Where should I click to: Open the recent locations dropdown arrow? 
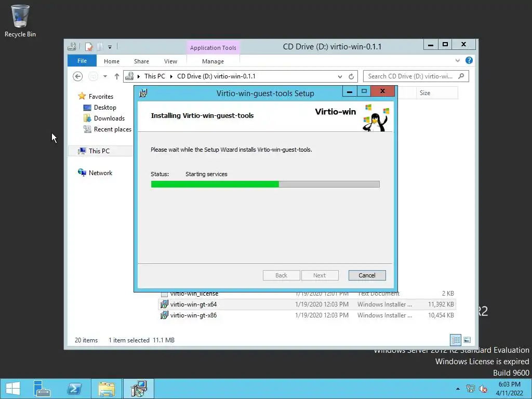105,76
